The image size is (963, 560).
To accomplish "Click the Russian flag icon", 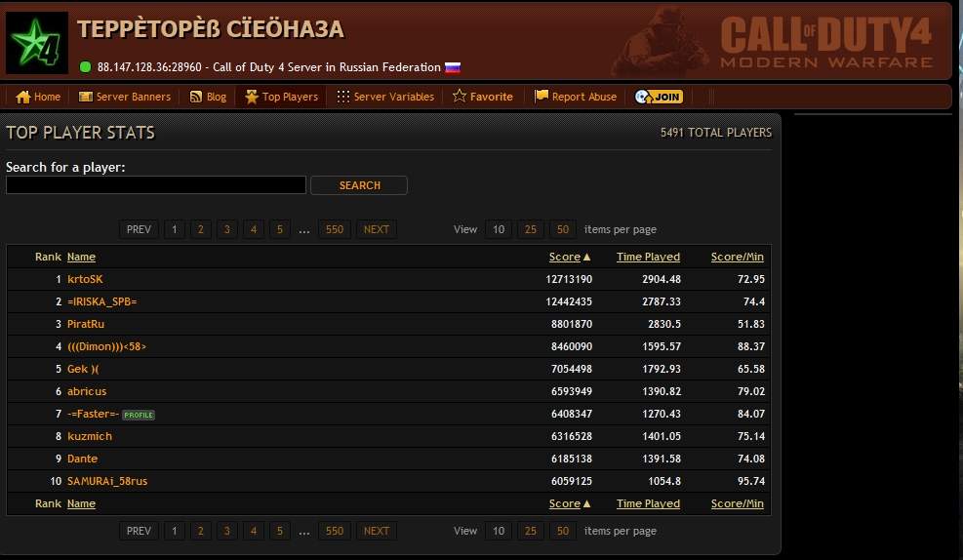I will pyautogui.click(x=453, y=68).
